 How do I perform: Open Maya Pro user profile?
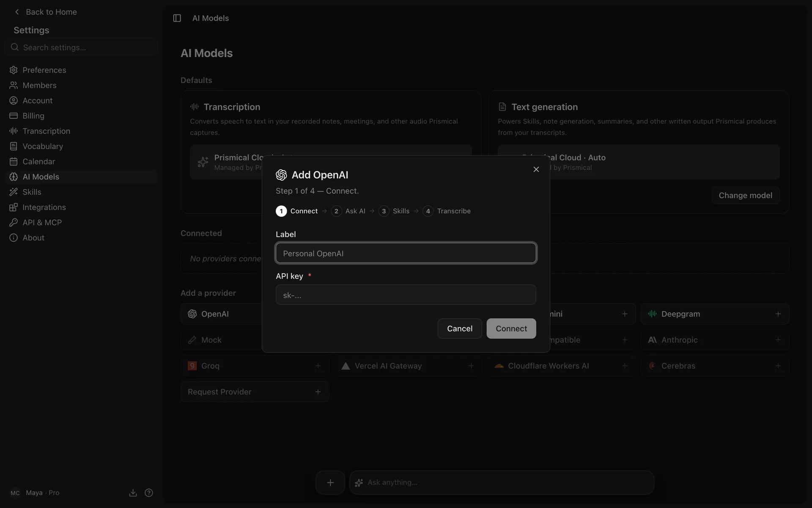point(35,493)
